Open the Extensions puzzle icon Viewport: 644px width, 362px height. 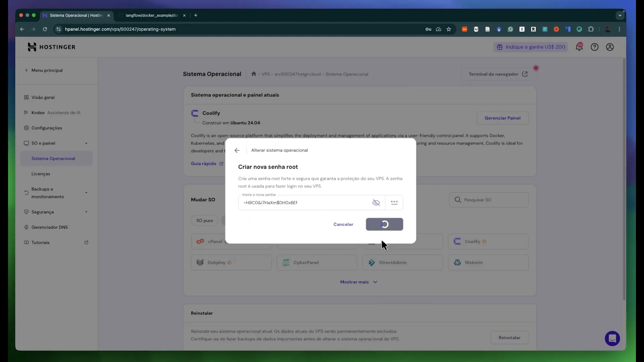click(591, 29)
